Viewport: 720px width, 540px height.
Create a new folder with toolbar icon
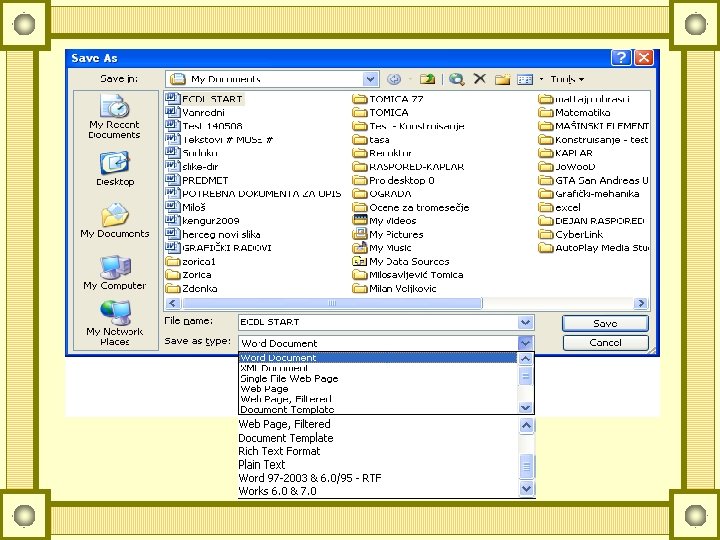click(x=502, y=79)
